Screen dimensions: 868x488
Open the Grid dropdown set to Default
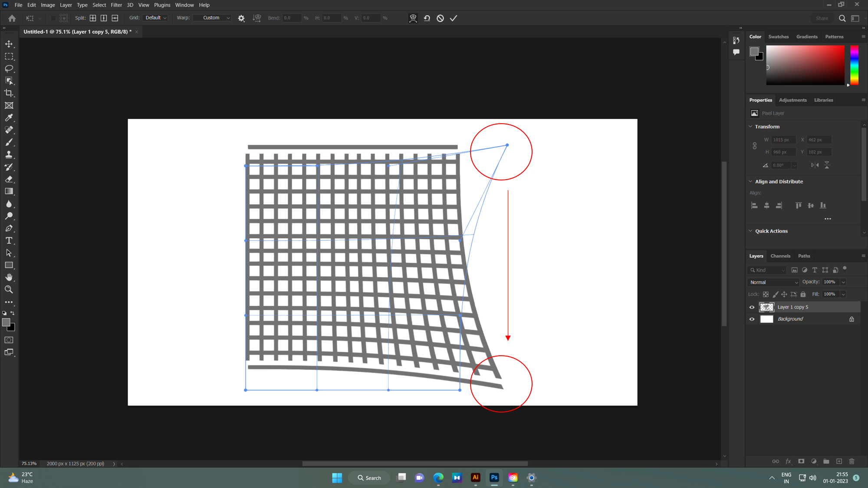click(x=155, y=18)
